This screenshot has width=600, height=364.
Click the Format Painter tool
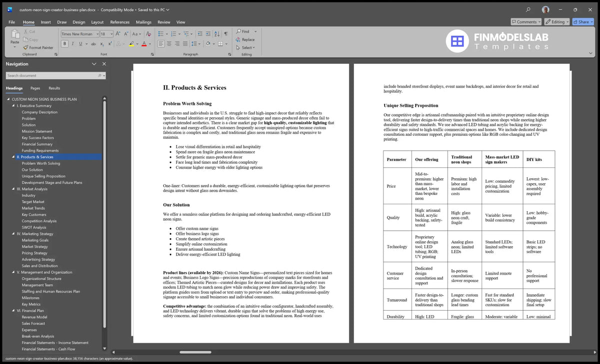point(38,47)
